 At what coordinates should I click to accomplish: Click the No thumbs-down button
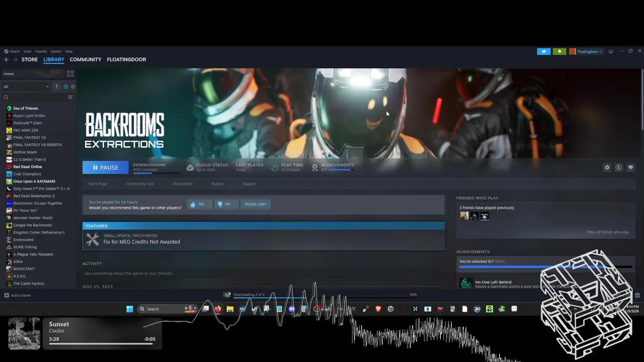(x=225, y=204)
